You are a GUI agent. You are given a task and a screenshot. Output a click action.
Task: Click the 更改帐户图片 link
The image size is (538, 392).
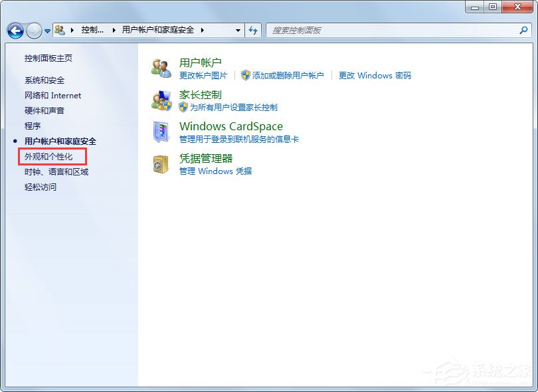coord(205,75)
